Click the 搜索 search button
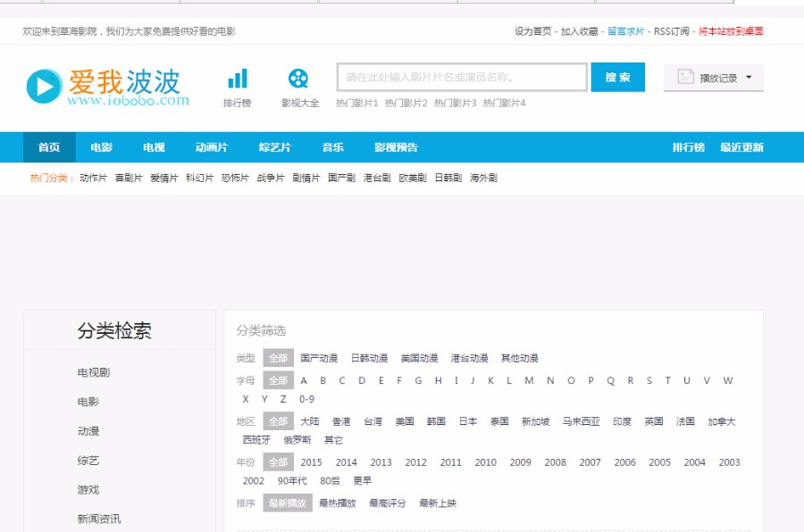The image size is (804, 532). [617, 78]
